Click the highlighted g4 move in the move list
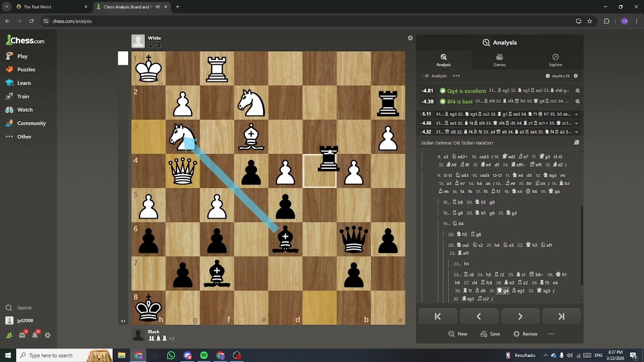644x362 pixels. click(x=503, y=291)
